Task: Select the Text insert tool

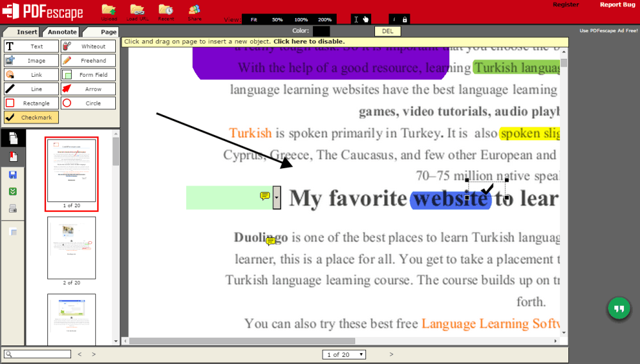Action: click(31, 46)
